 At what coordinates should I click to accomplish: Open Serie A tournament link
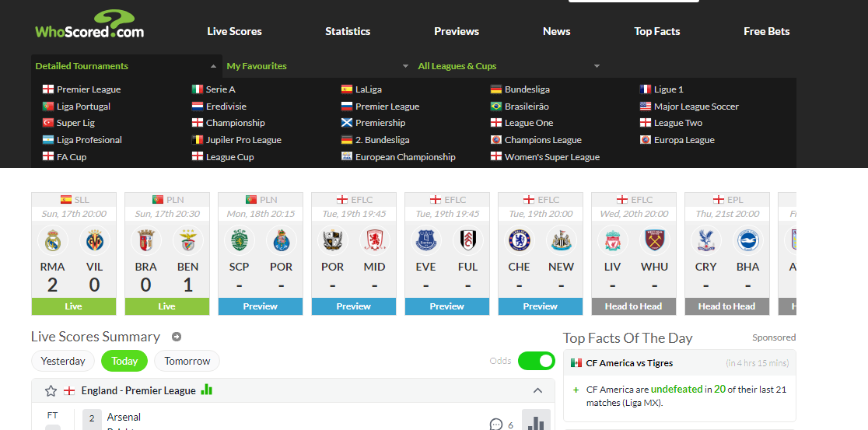pyautogui.click(x=220, y=89)
